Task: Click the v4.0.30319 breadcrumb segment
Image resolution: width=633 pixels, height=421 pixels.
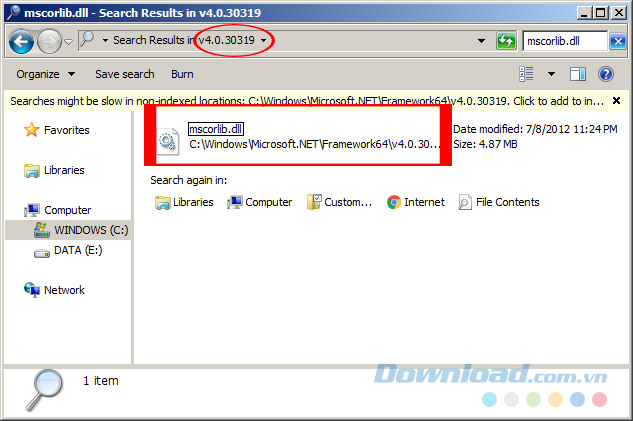Action: pyautogui.click(x=226, y=40)
